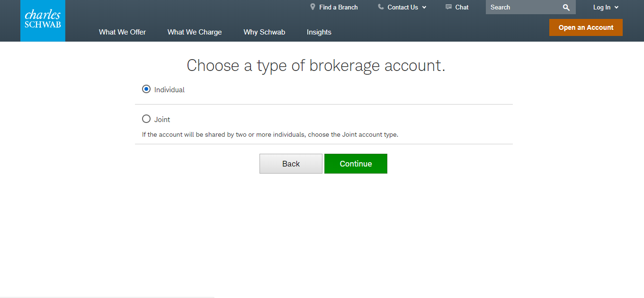This screenshot has width=644, height=298.
Task: Expand the Contact Us dropdown arrow
Action: click(x=424, y=8)
